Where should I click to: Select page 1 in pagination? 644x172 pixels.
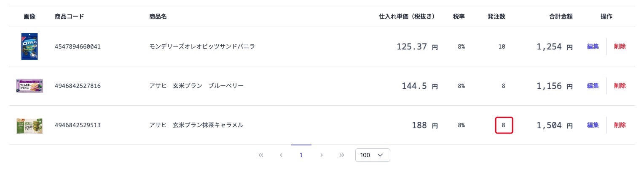coord(301,155)
